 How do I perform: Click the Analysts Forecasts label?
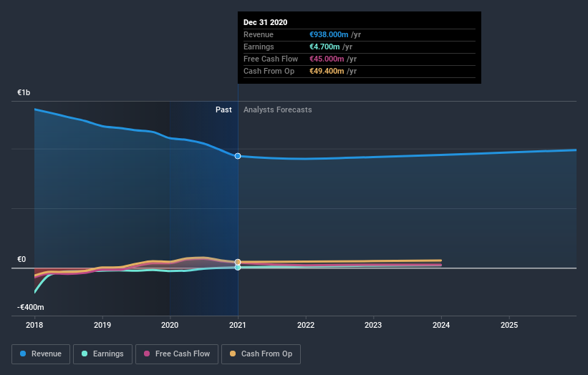[277, 109]
